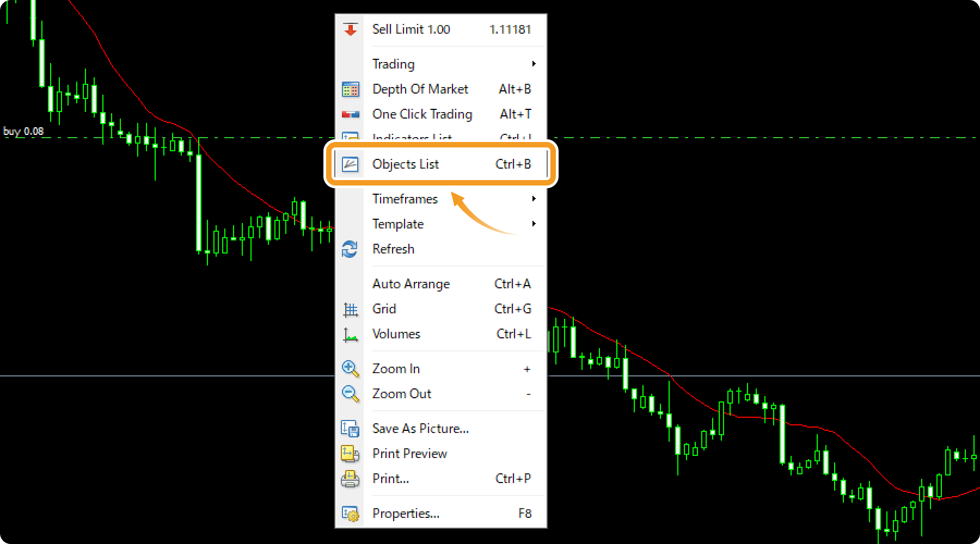
Task: Expand the Template submenu arrow
Action: click(534, 224)
